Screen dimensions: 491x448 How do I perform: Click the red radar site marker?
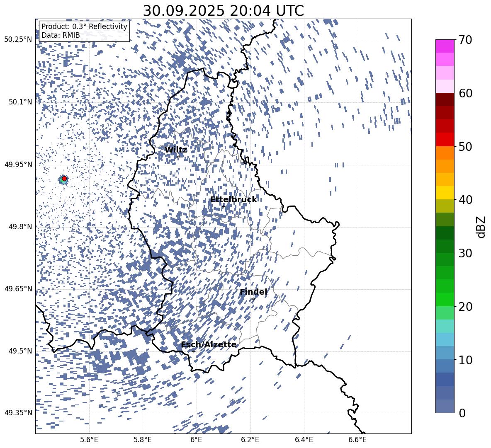click(64, 179)
